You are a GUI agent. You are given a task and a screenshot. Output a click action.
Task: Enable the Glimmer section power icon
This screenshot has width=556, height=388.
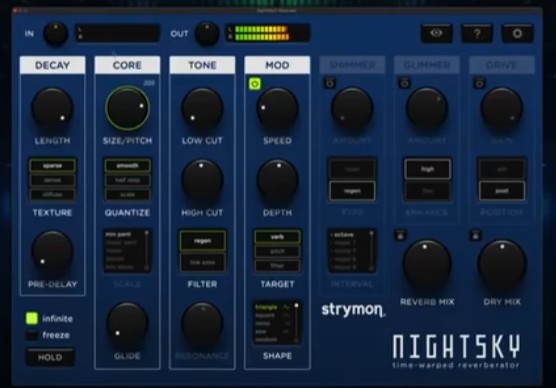[405, 83]
